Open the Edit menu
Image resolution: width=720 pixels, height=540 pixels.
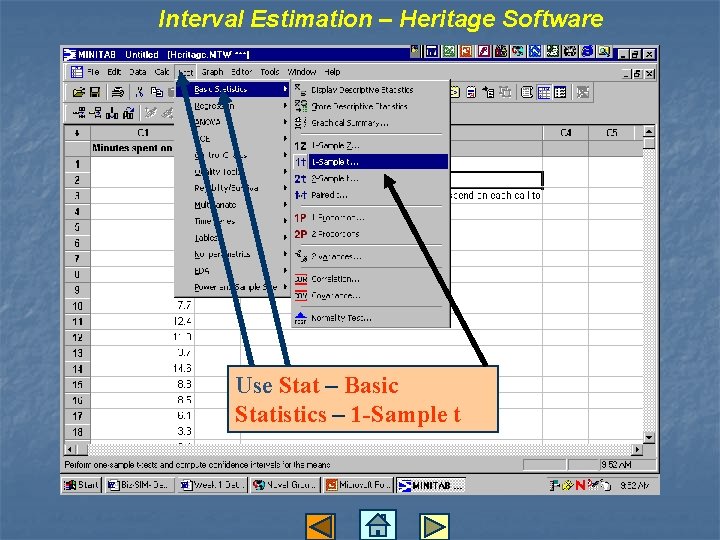tap(114, 72)
